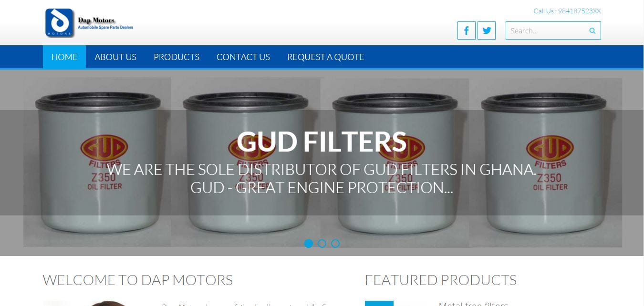Open the About Us page

115,57
